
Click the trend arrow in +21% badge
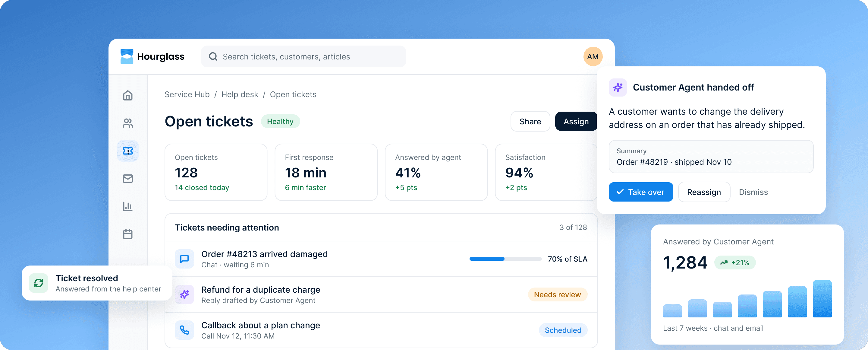724,263
